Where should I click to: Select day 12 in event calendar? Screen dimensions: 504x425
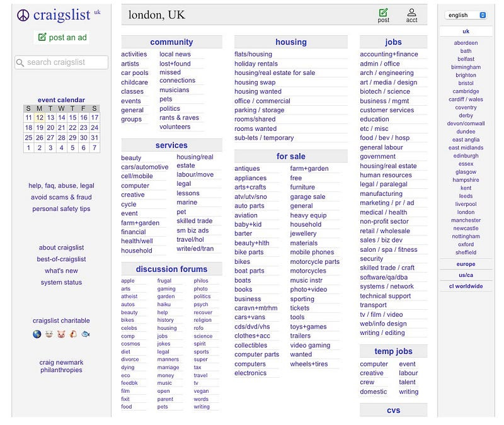[x=40, y=118]
